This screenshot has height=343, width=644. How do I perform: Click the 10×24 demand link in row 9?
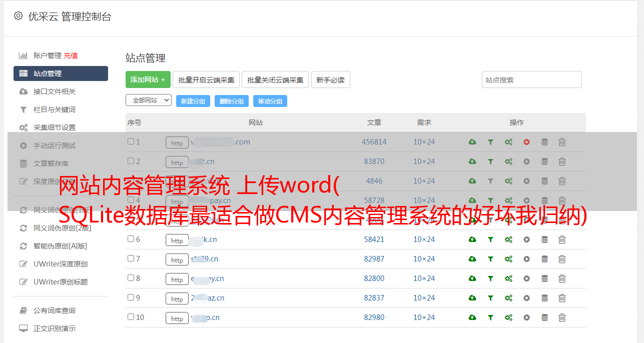point(424,298)
